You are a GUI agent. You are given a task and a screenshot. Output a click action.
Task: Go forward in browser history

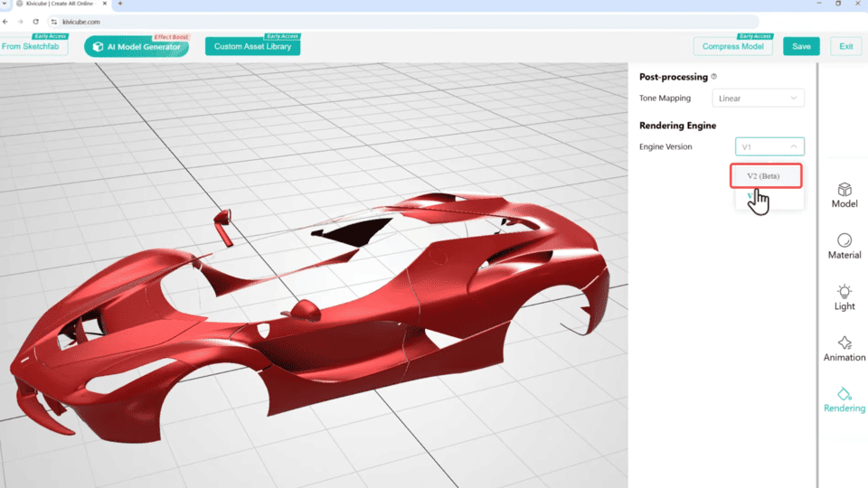(x=21, y=22)
